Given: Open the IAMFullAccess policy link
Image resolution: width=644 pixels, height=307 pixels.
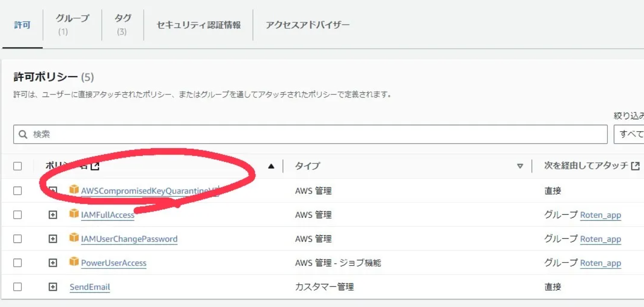Looking at the screenshot, I should (108, 215).
